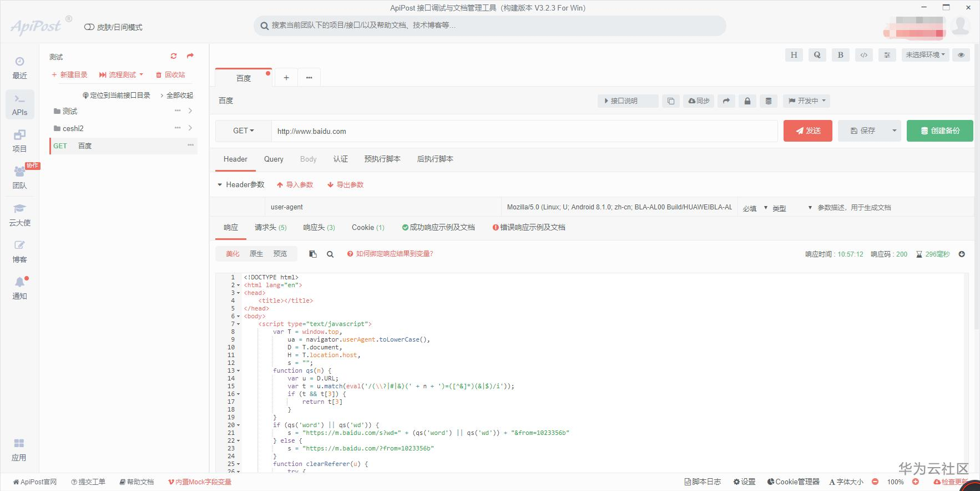Image resolution: width=980 pixels, height=491 pixels.
Task: Open the 博客 (Blog) sidebar icon
Action: [19, 252]
